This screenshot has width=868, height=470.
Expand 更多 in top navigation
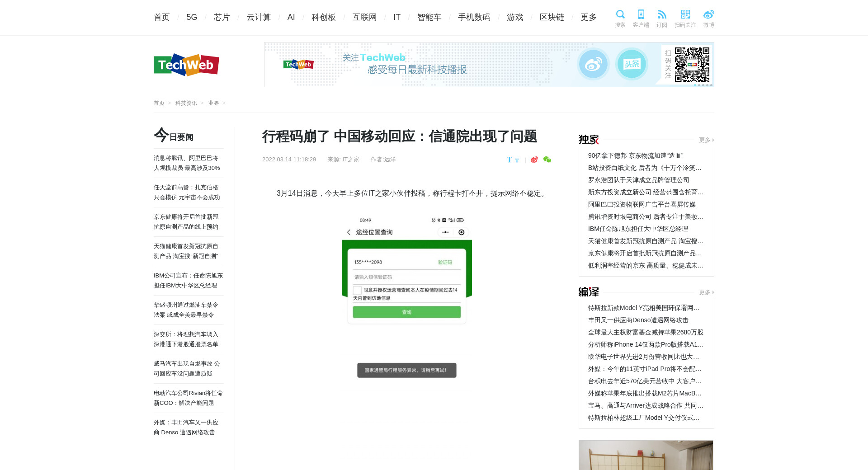[588, 17]
